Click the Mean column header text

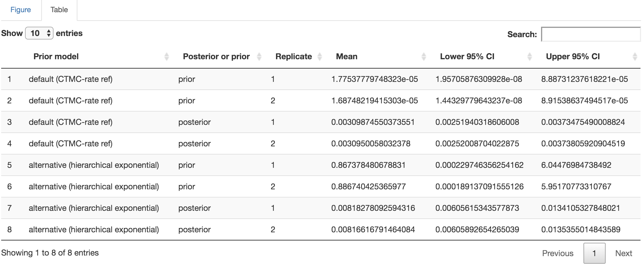[347, 57]
